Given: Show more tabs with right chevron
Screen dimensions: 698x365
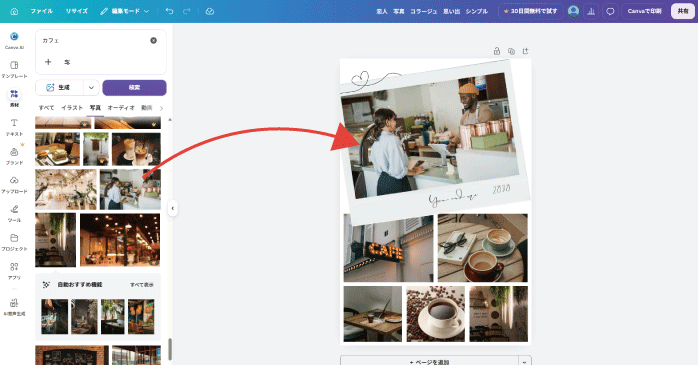Looking at the screenshot, I should (161, 108).
